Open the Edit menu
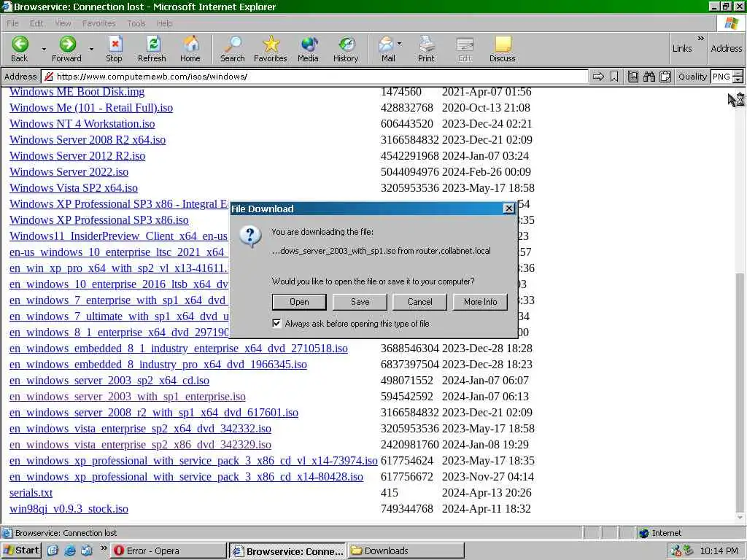The height and width of the screenshot is (560, 747). [36, 23]
